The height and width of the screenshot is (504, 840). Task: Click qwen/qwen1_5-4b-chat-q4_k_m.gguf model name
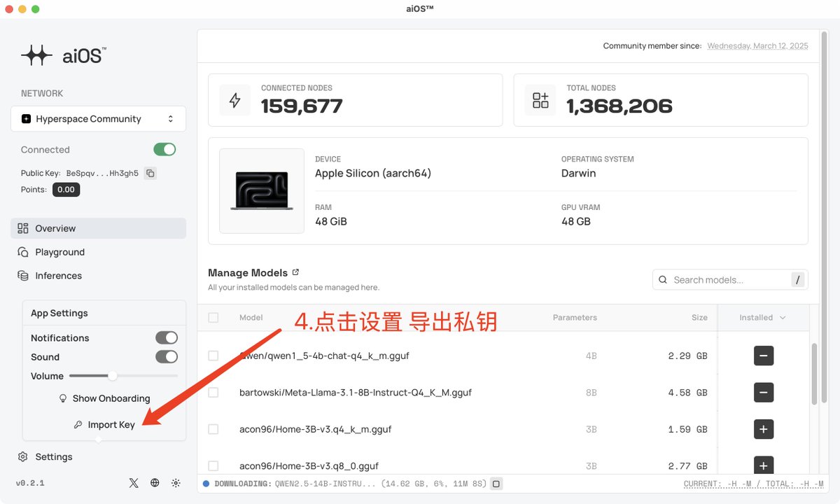point(324,356)
